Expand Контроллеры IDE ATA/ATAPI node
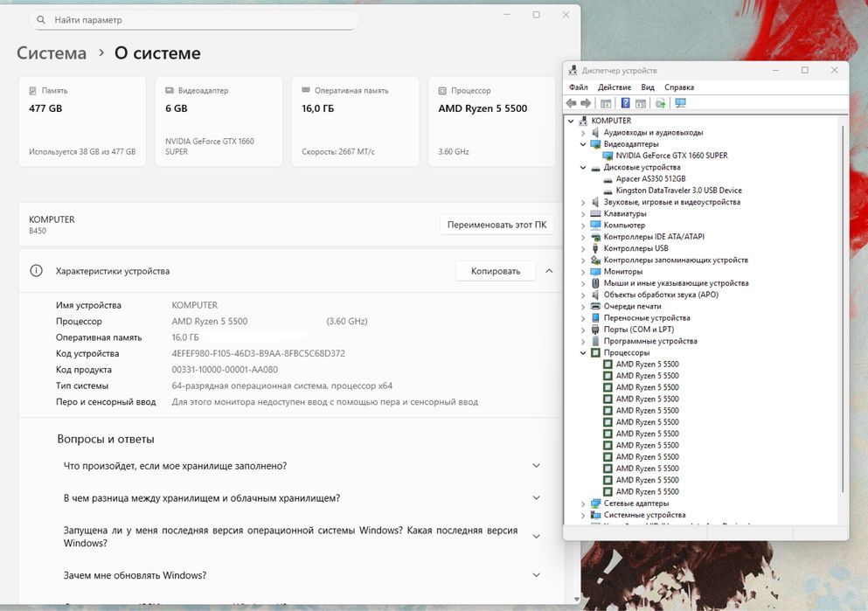868x611 pixels. [583, 237]
